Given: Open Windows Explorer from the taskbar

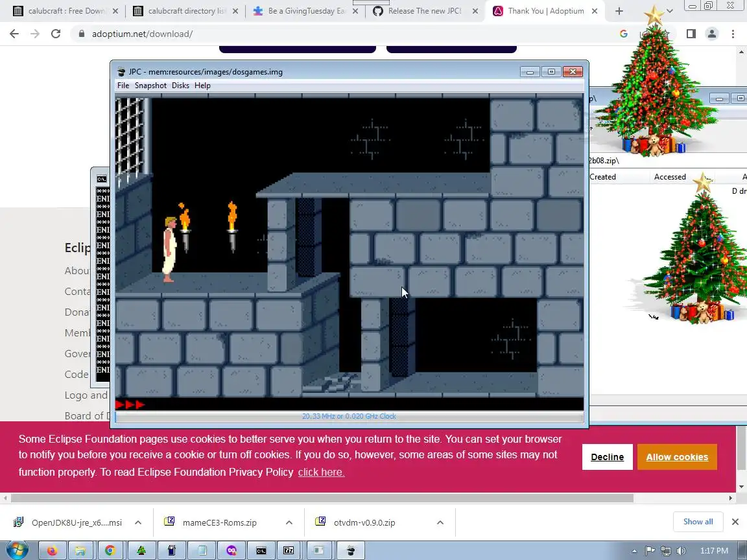Looking at the screenshot, I should 82,550.
